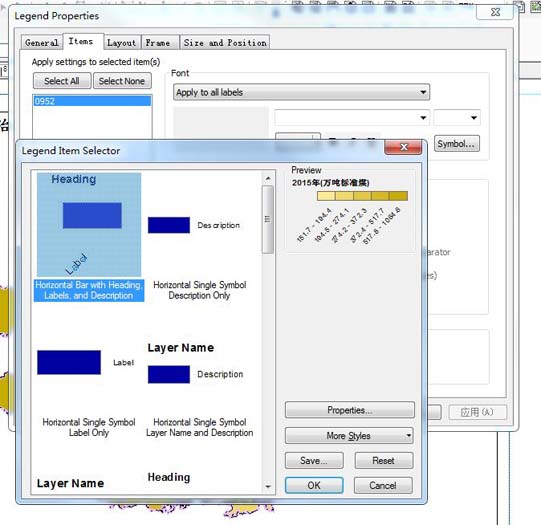Click the Select None button
The image size is (541, 525).
pos(122,81)
